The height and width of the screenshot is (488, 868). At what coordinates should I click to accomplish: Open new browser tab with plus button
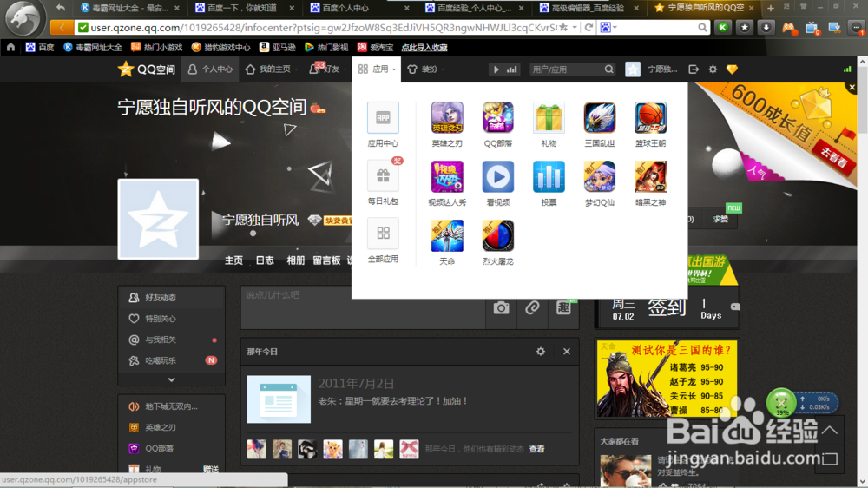point(771,8)
